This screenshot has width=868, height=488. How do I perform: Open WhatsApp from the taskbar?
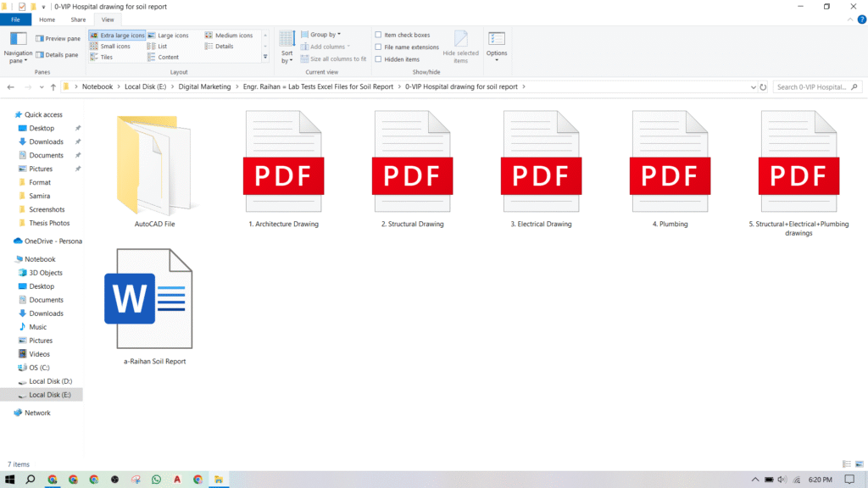[156, 480]
